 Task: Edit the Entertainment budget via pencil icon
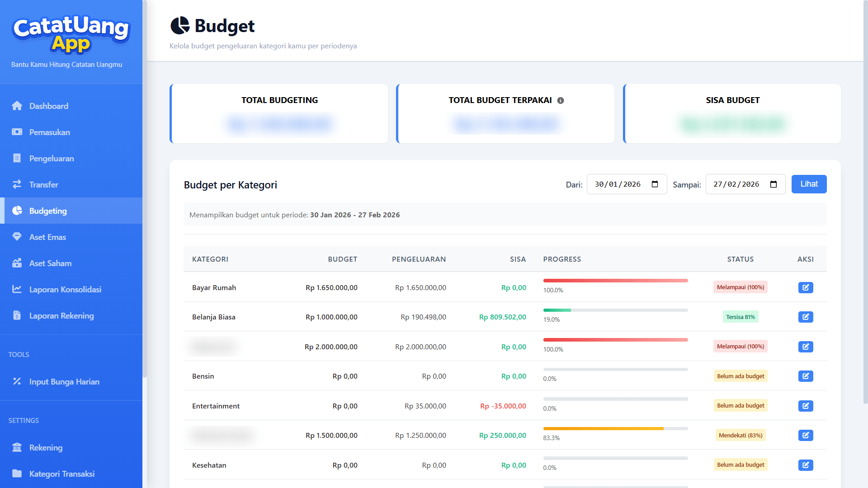(805, 406)
